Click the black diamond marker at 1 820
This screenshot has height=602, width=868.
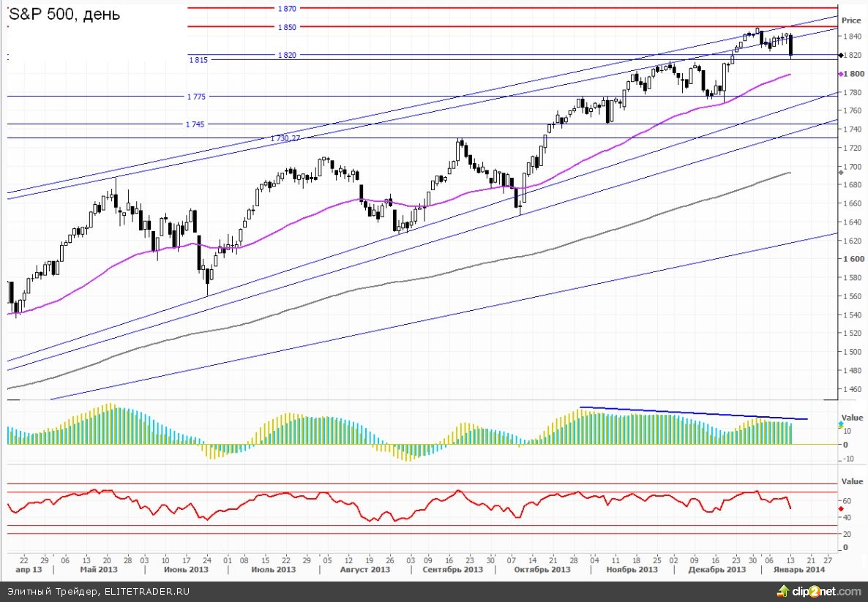point(840,55)
